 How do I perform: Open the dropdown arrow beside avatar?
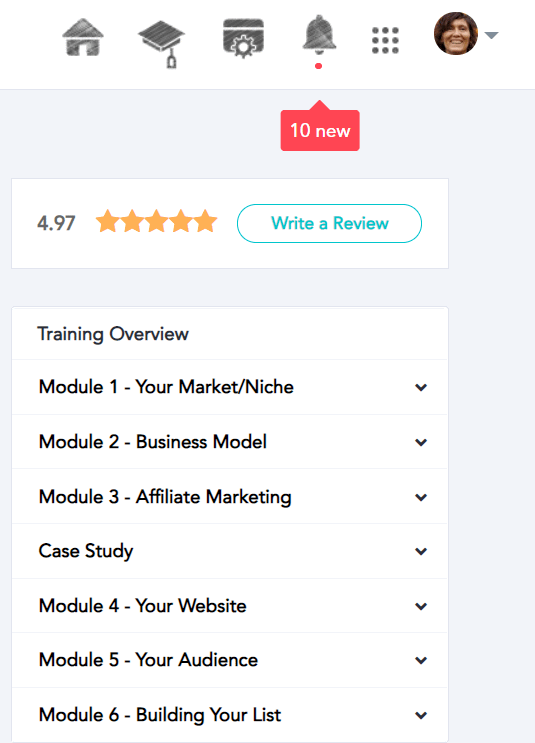click(491, 35)
